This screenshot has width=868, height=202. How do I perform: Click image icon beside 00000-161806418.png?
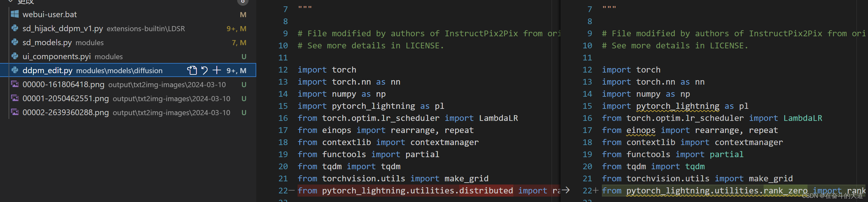tap(15, 84)
